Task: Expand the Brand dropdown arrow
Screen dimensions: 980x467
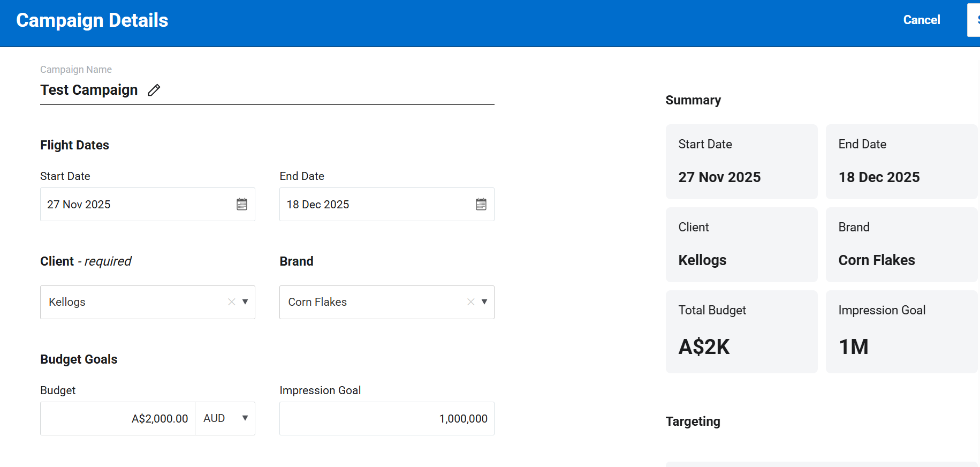Action: 484,302
